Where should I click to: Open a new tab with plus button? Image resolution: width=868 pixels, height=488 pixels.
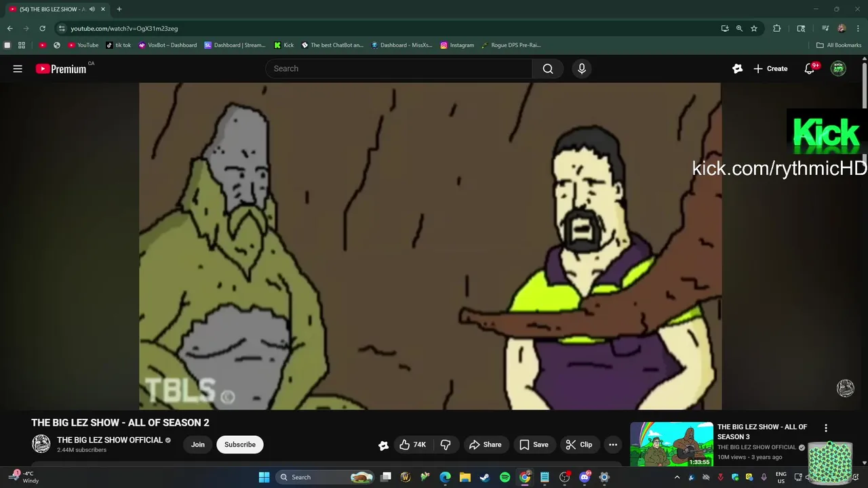(x=119, y=9)
